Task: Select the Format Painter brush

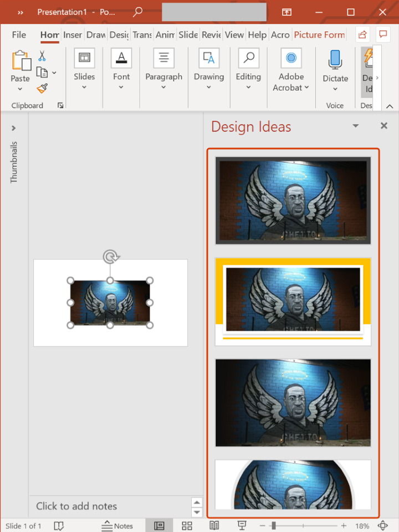Action: click(42, 89)
